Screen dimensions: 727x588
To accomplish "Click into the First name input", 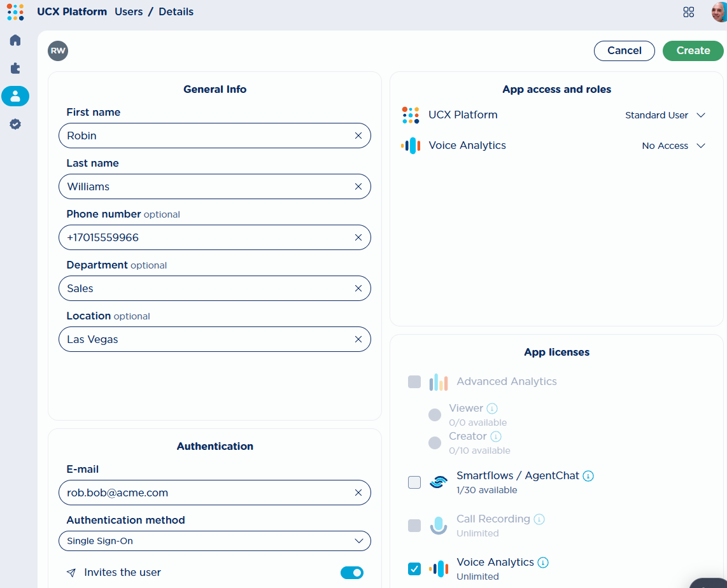I will [215, 136].
